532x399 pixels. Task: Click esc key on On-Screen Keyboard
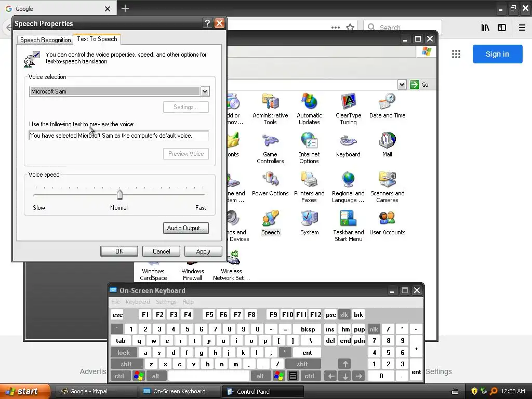click(117, 314)
